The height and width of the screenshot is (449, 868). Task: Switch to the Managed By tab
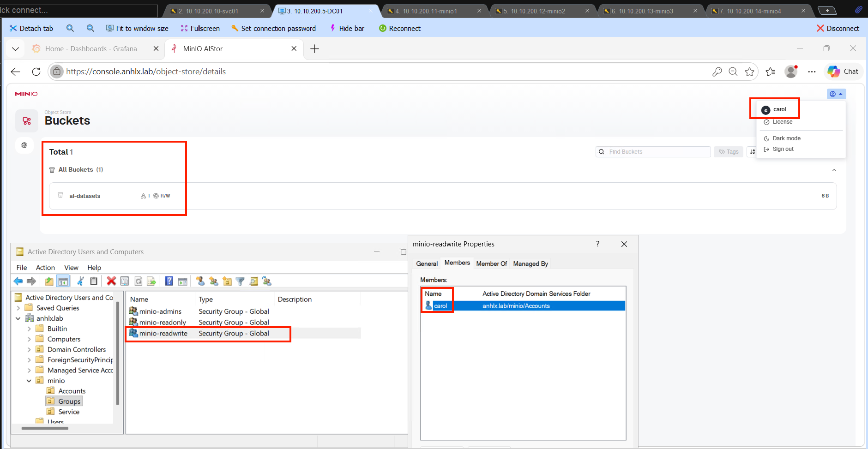[530, 263]
